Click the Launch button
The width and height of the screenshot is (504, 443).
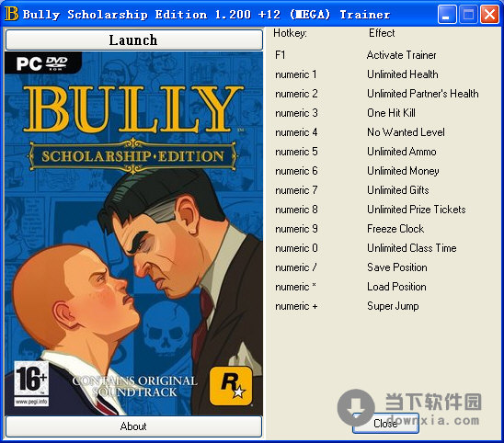(x=134, y=40)
